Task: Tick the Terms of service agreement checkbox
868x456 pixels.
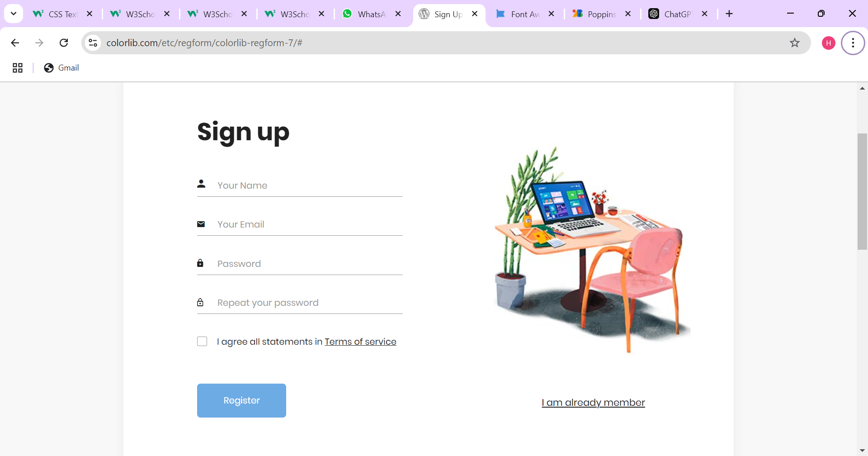Action: pos(202,342)
